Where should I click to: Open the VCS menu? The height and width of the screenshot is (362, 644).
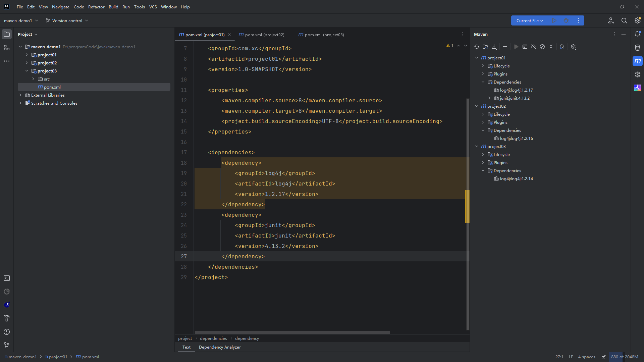tap(153, 7)
